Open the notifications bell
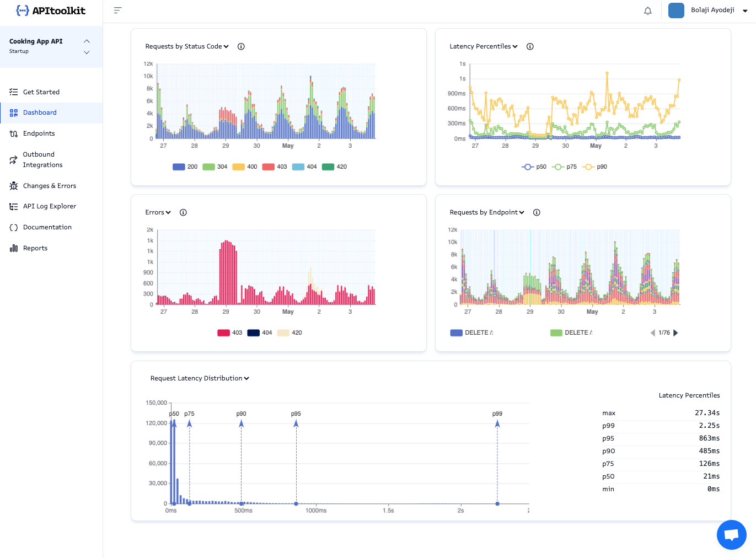The height and width of the screenshot is (558, 756). [648, 10]
